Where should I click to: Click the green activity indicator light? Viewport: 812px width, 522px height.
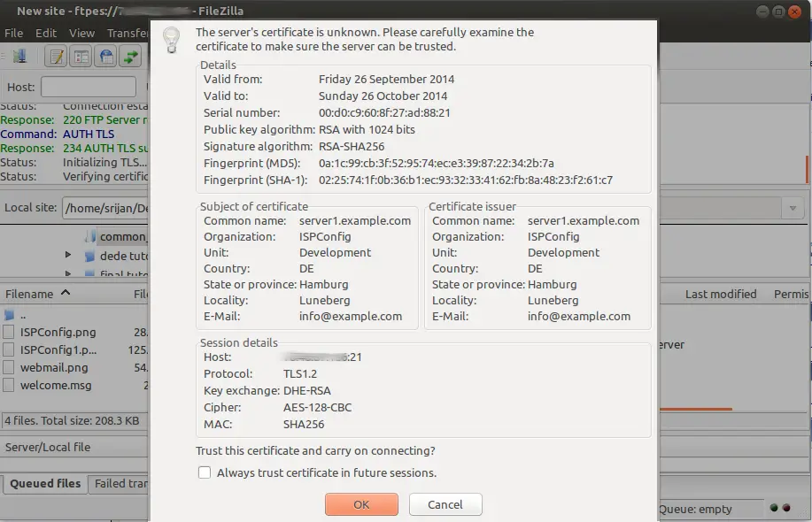pos(774,508)
